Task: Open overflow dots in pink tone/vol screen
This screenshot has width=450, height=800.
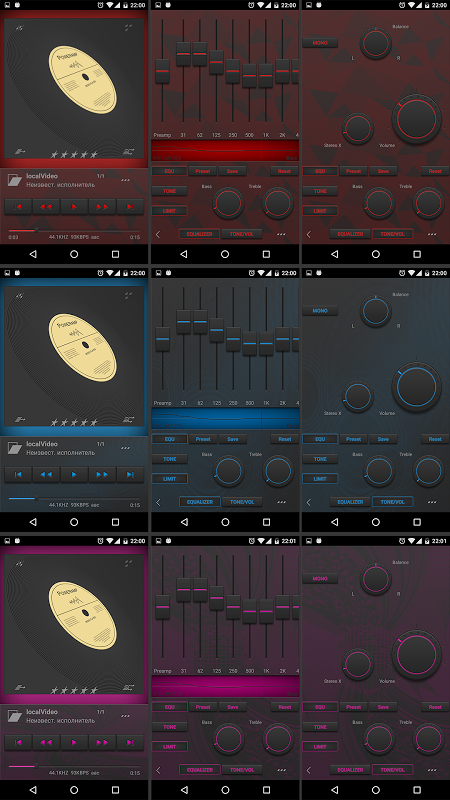Action: click(432, 770)
